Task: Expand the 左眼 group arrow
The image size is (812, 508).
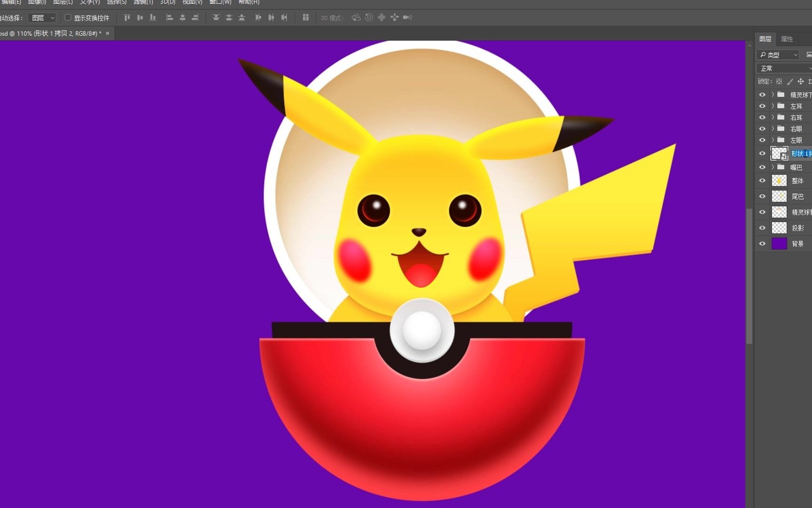Action: click(773, 140)
